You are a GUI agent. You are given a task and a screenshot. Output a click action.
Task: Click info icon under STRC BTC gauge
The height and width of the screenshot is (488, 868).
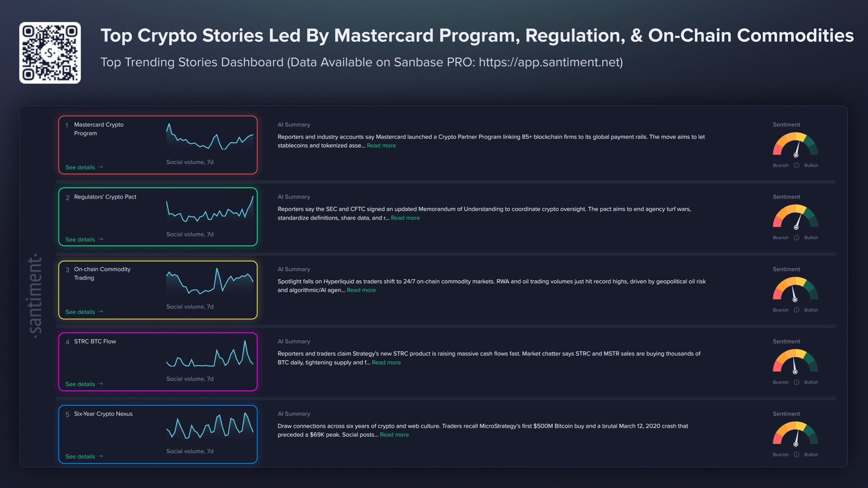[796, 382]
